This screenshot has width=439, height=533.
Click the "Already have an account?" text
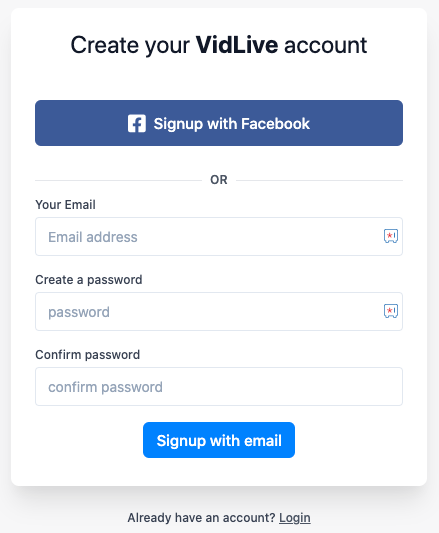(x=201, y=518)
